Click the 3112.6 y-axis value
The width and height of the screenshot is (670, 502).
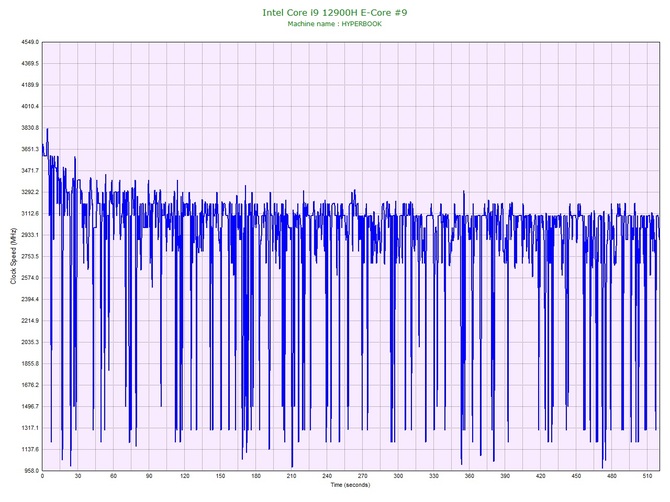tap(30, 214)
